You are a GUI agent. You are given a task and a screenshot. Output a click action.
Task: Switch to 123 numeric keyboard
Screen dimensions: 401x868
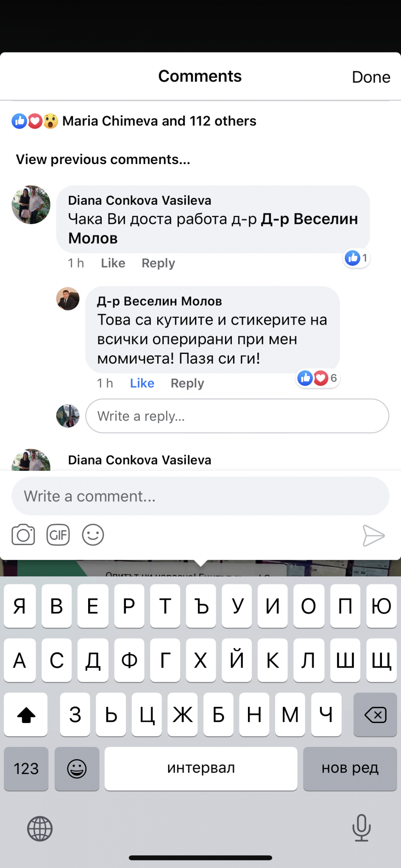(26, 768)
